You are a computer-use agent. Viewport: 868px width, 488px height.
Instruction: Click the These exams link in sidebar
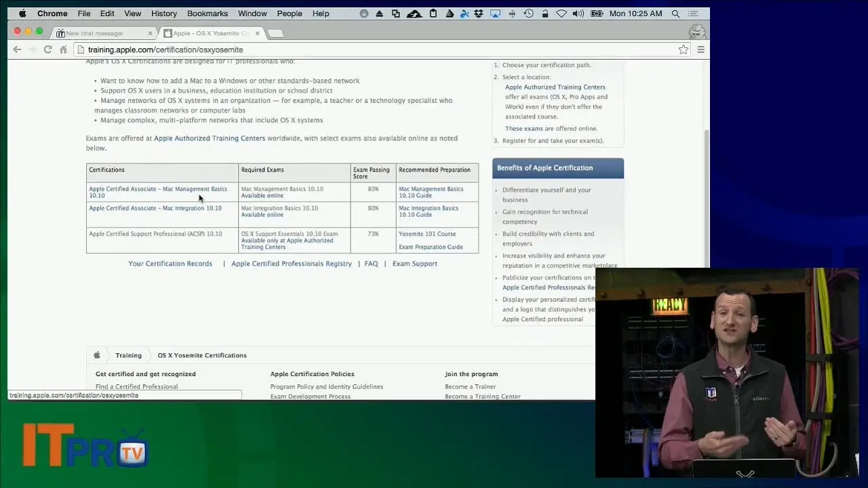pos(524,129)
